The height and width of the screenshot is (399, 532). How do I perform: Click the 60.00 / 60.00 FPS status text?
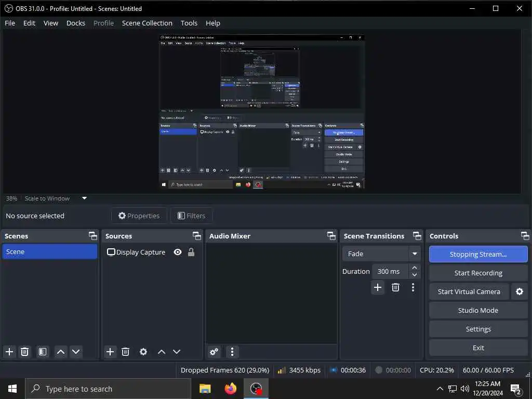tap(488, 370)
